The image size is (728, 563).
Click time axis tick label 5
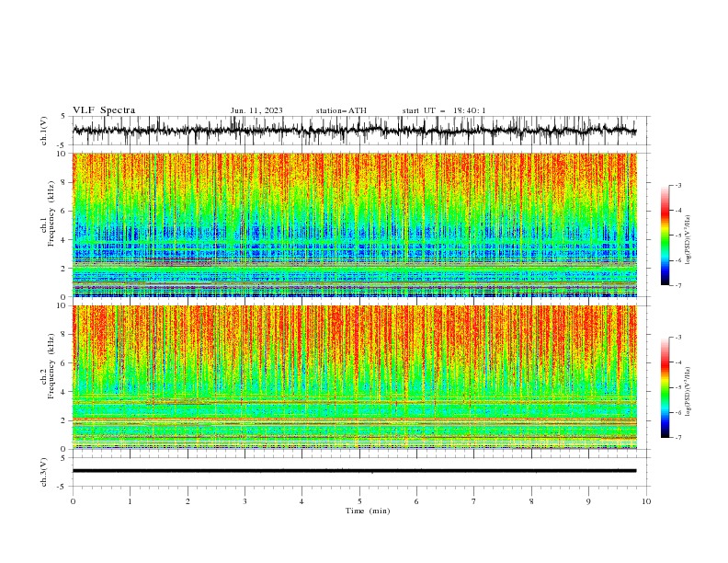click(x=359, y=501)
